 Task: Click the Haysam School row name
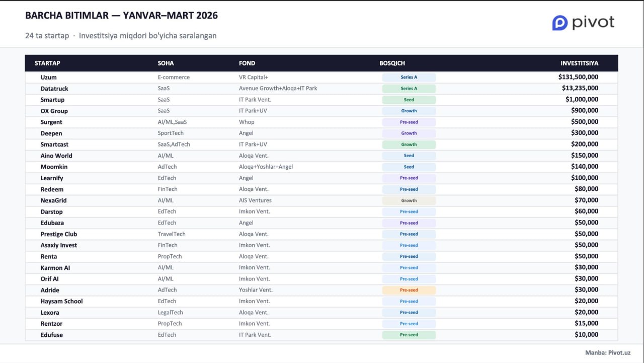point(61,301)
